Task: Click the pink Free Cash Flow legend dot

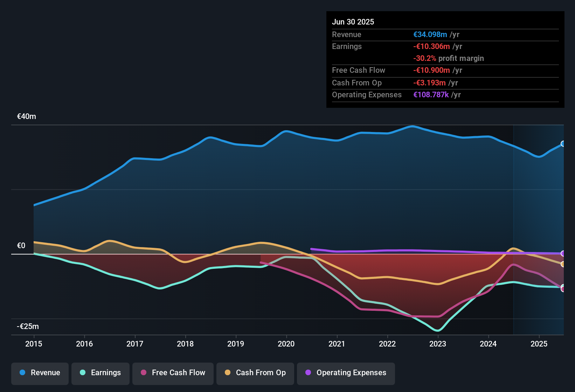Action: pos(143,373)
